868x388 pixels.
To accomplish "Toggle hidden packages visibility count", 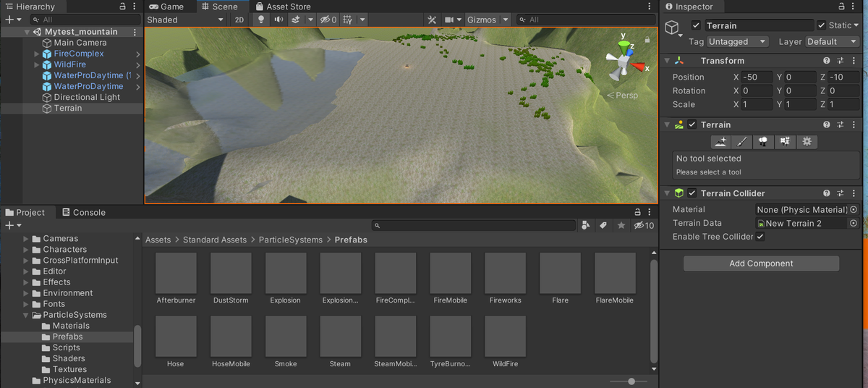I will (644, 225).
